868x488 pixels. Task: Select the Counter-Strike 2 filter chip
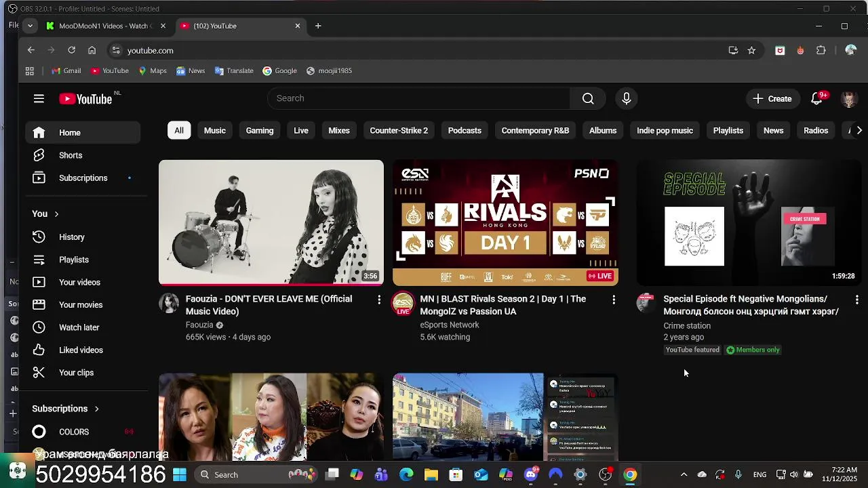[x=399, y=130]
